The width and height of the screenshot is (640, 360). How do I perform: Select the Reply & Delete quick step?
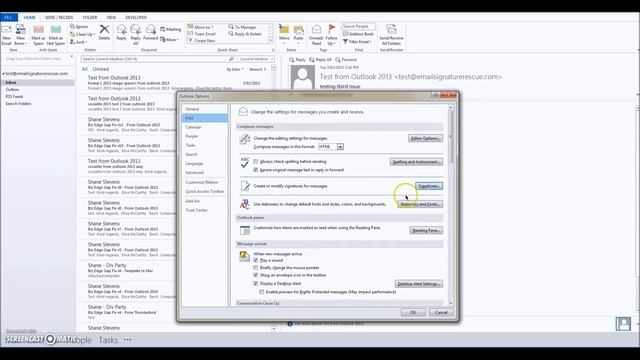click(245, 34)
